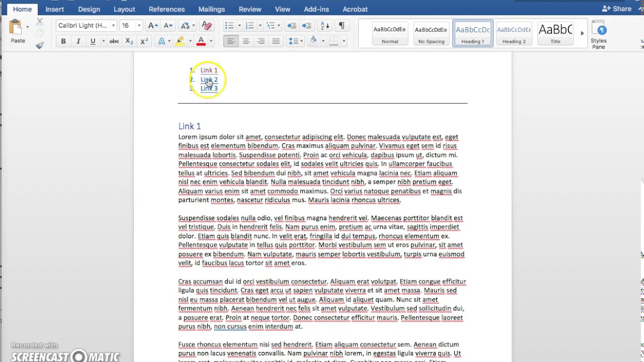The height and width of the screenshot is (362, 644).
Task: Expand the numbering library arrow
Action: click(x=260, y=26)
